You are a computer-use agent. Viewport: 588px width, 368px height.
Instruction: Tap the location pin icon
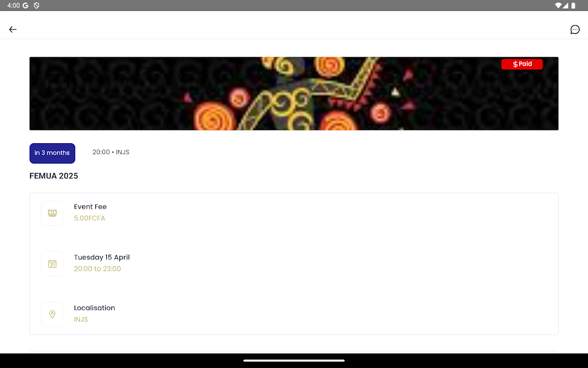pos(52,315)
